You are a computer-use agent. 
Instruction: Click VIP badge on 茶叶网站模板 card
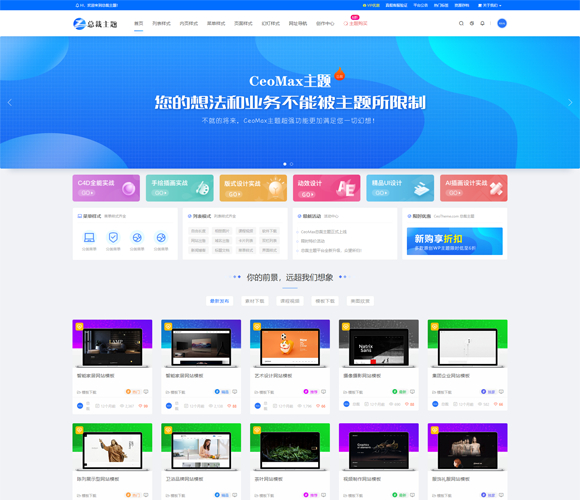point(257,430)
